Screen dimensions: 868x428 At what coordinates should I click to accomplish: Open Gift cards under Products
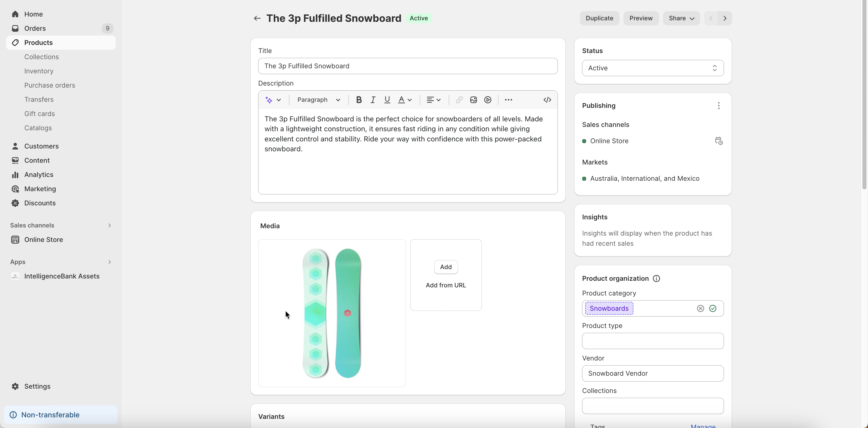point(39,114)
